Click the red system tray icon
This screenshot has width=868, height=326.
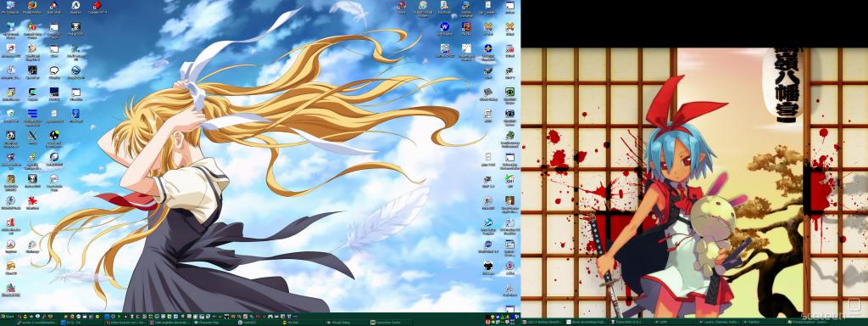pos(487,322)
